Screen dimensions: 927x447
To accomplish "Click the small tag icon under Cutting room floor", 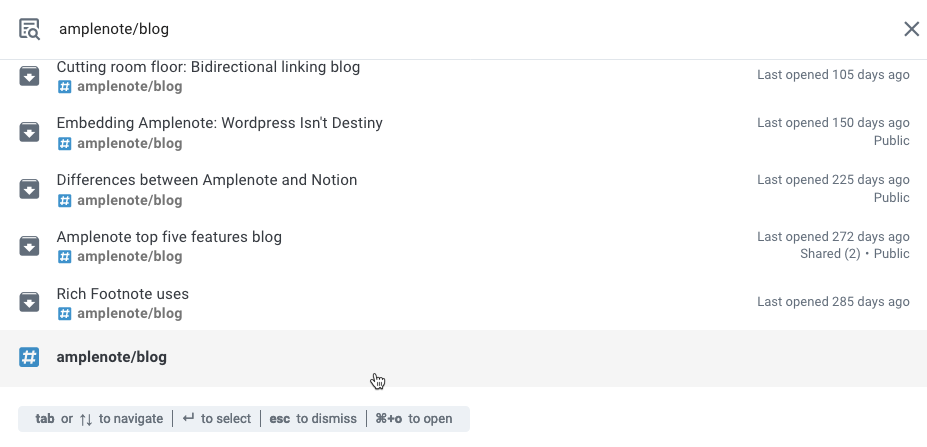I will (64, 87).
